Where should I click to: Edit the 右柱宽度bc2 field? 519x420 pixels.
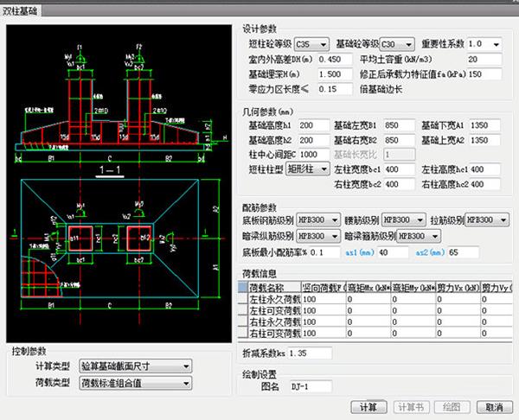click(399, 184)
